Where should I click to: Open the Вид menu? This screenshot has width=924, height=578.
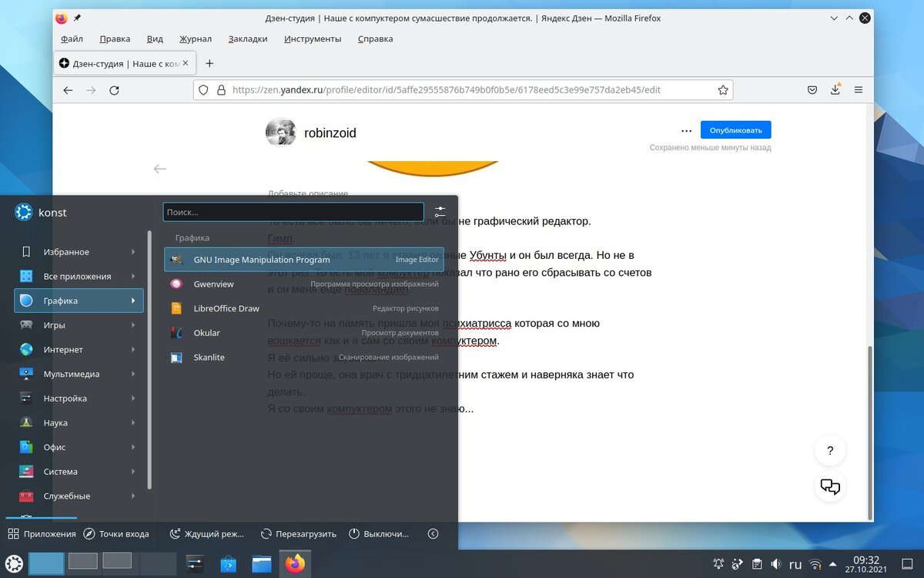[155, 39]
